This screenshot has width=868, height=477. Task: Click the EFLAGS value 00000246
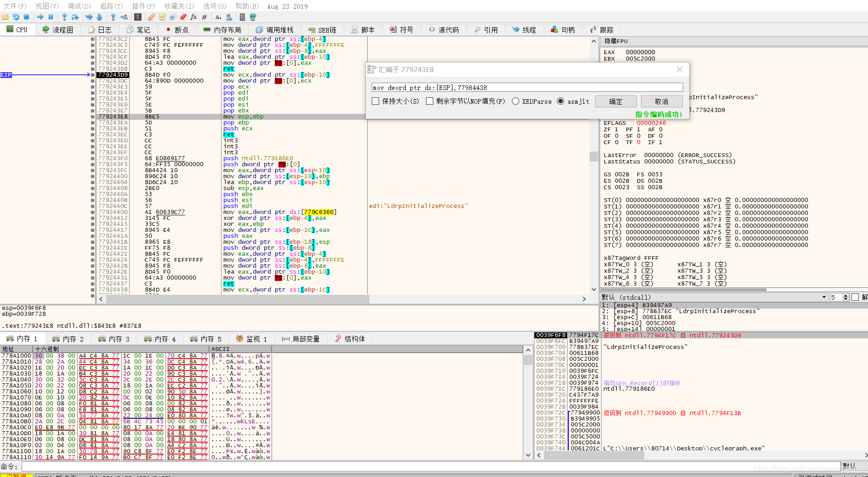coord(651,123)
